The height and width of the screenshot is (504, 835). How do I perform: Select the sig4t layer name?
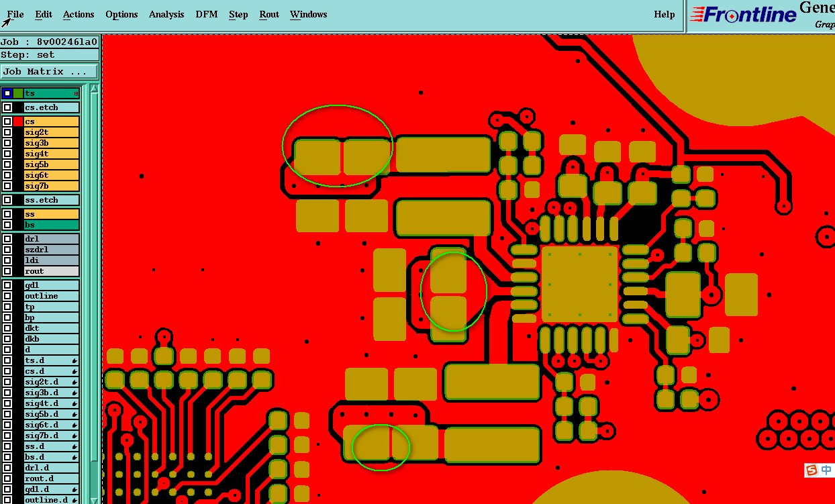(x=52, y=154)
